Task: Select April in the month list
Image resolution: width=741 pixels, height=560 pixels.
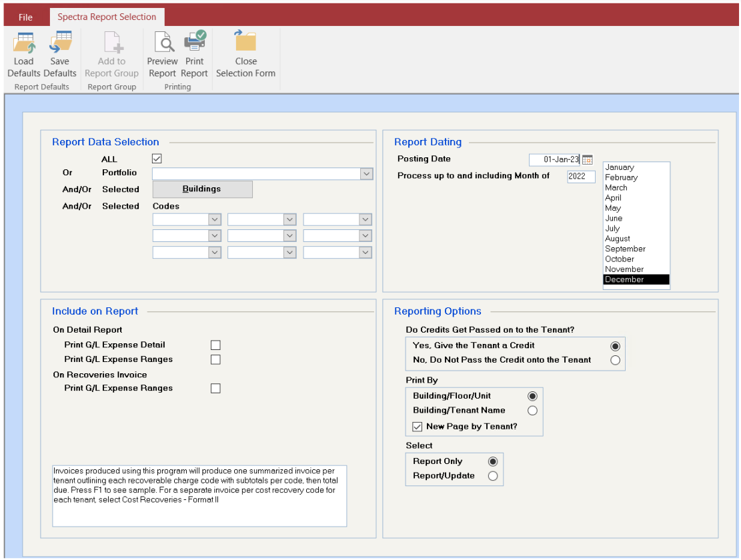Action: click(x=636, y=198)
